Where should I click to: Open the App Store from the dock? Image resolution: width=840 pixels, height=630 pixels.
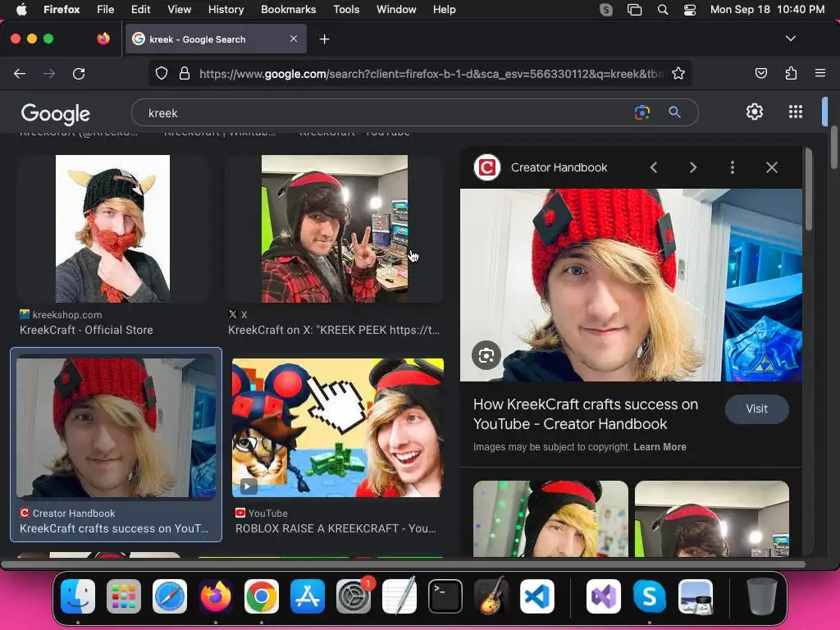308,596
